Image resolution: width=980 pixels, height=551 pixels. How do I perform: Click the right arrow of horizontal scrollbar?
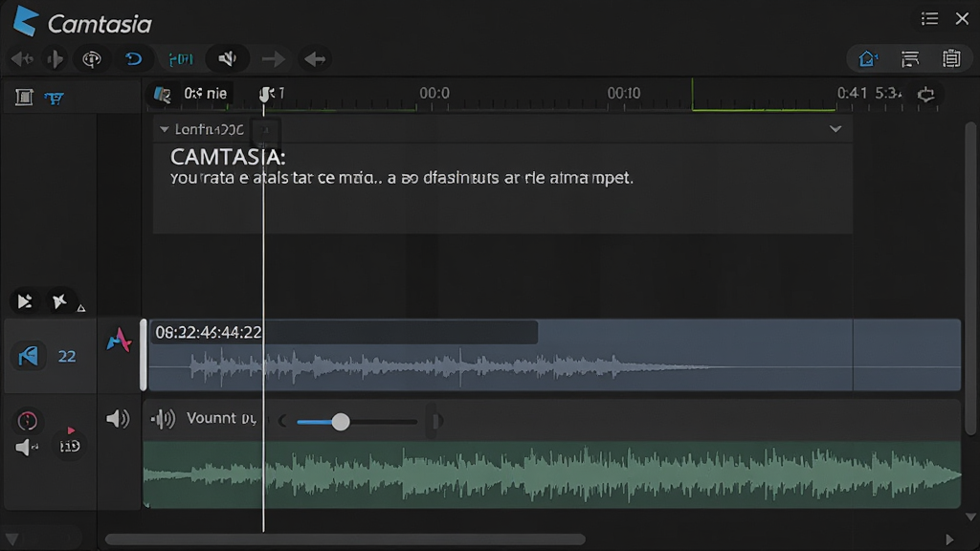coord(949,540)
